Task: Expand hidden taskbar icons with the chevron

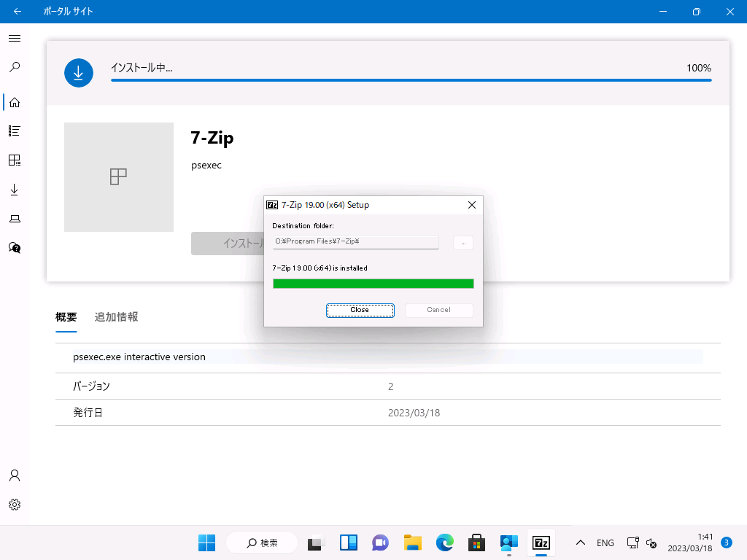Action: click(x=581, y=542)
